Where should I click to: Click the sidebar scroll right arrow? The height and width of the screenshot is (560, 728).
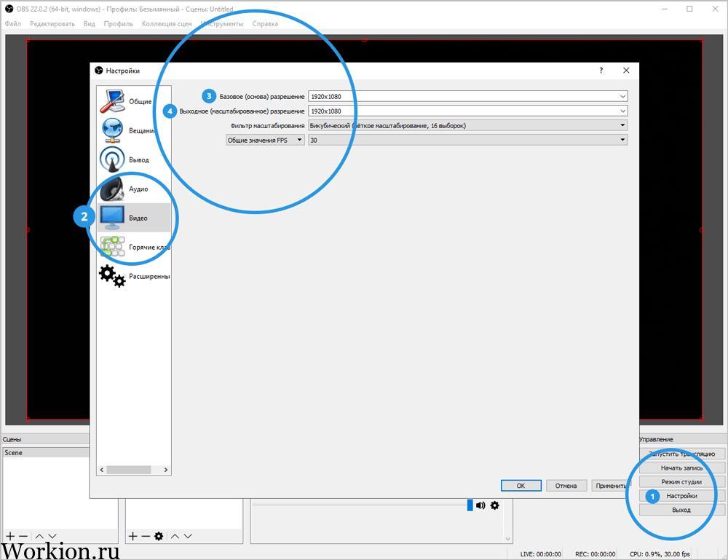166,470
